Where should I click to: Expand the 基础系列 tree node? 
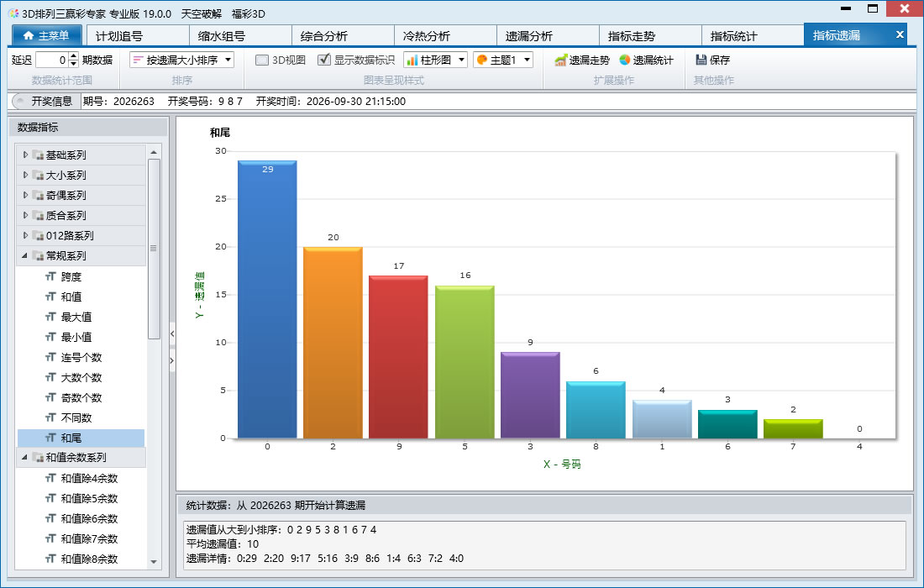click(x=25, y=155)
